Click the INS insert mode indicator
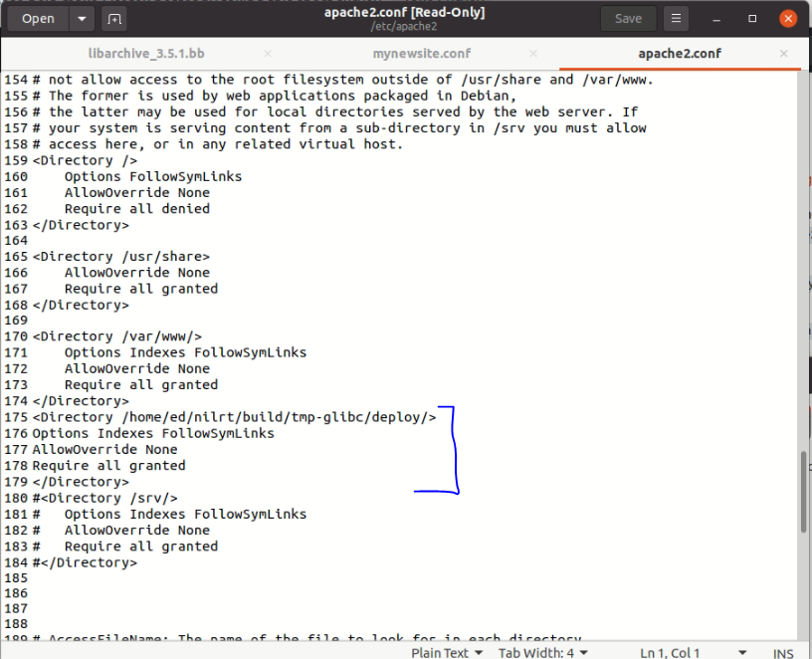This screenshot has width=812, height=659. pos(783,653)
